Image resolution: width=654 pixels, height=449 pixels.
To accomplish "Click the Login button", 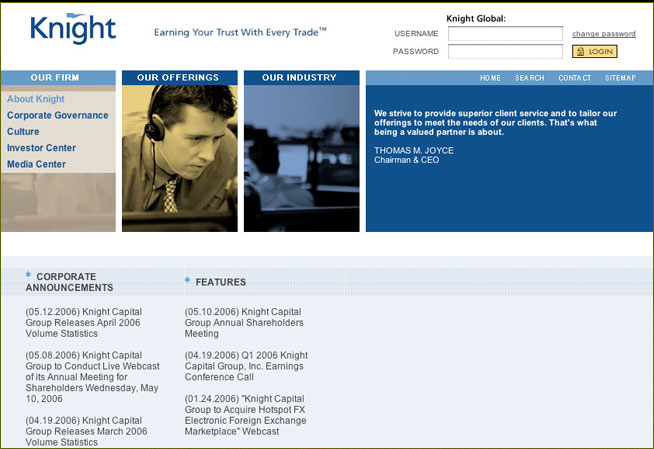I will pos(594,51).
